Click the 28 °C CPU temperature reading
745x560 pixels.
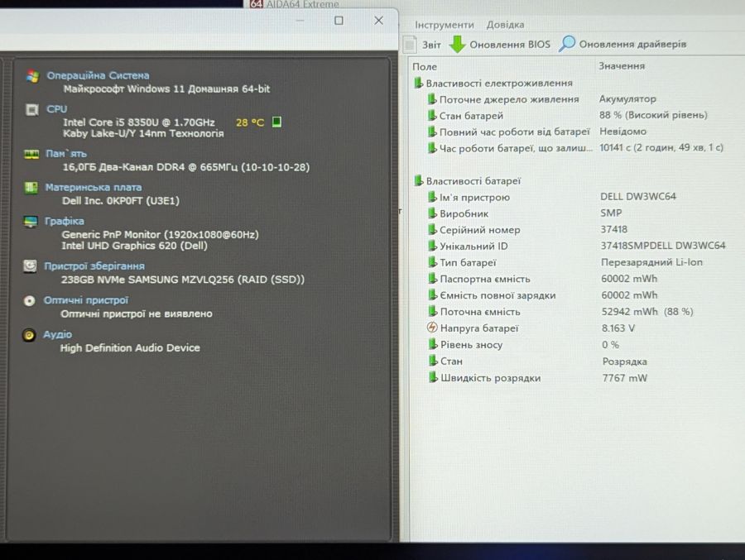tap(250, 122)
